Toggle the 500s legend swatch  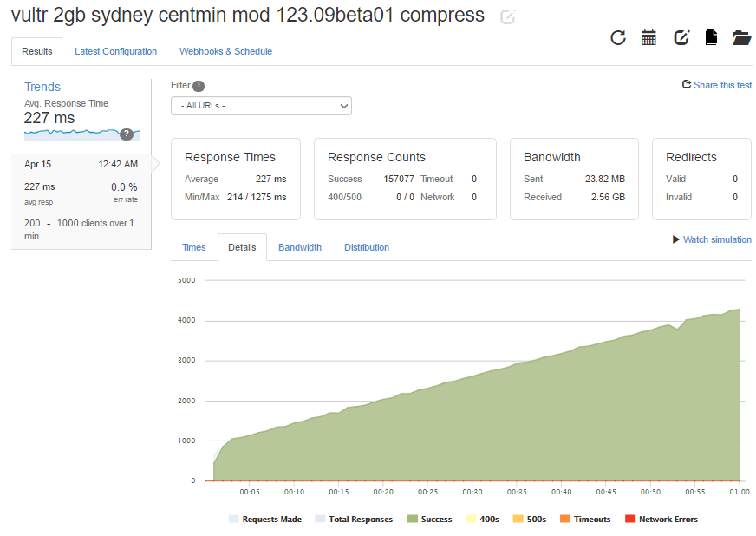click(x=518, y=520)
